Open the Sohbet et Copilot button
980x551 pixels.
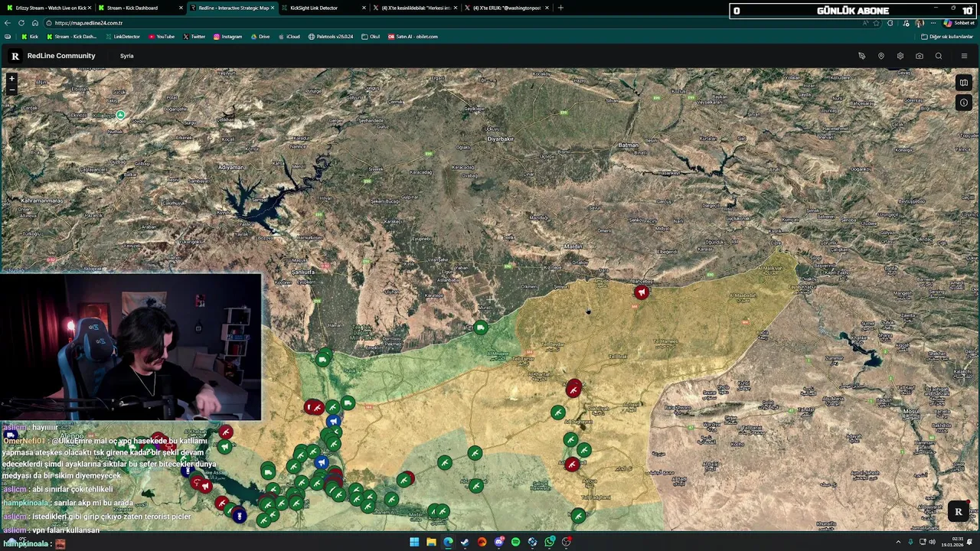coord(959,23)
